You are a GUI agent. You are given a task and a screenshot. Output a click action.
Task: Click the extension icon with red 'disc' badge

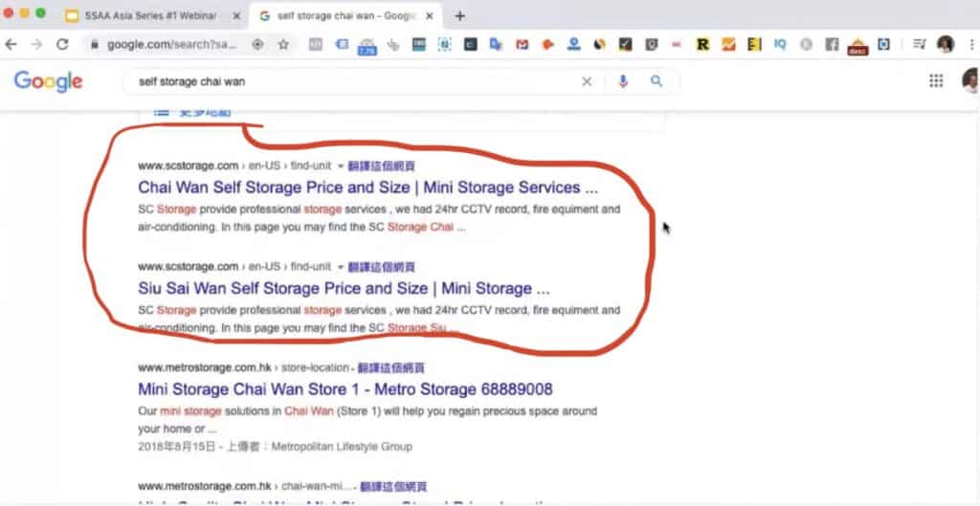pos(858,46)
